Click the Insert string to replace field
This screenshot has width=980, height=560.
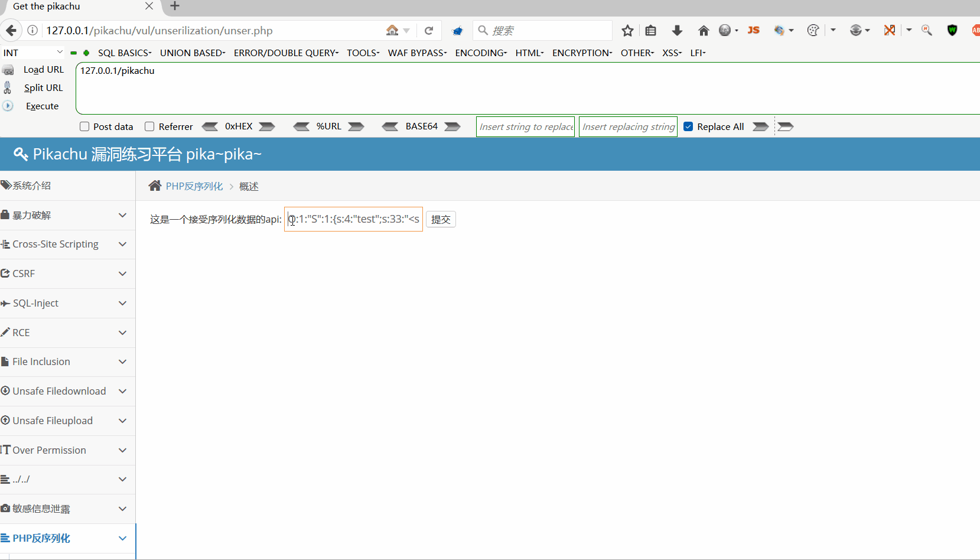525,126
